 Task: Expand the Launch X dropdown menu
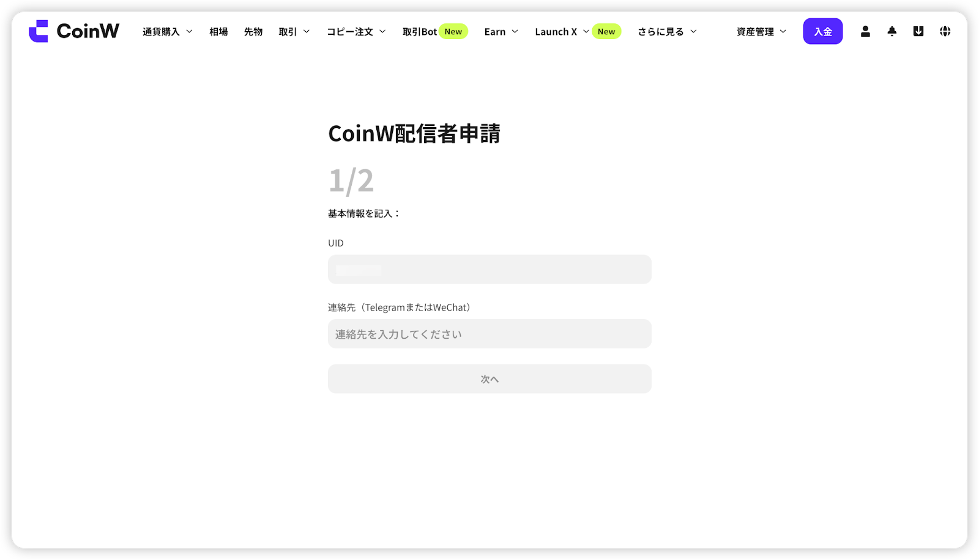(562, 32)
